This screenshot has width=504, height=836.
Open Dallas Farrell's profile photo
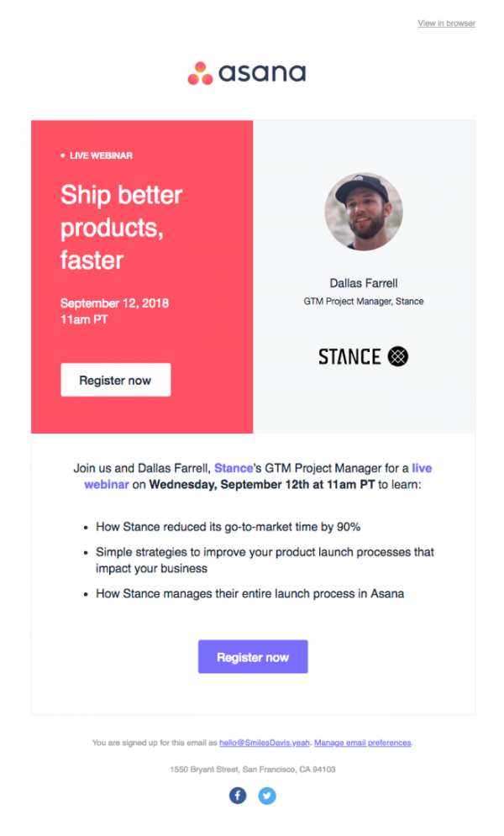pos(364,211)
